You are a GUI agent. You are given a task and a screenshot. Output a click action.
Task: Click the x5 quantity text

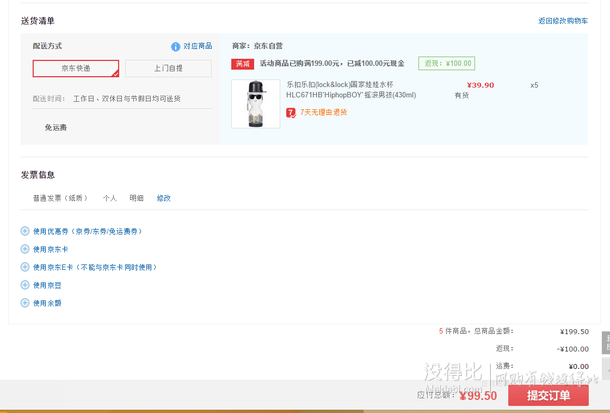534,85
